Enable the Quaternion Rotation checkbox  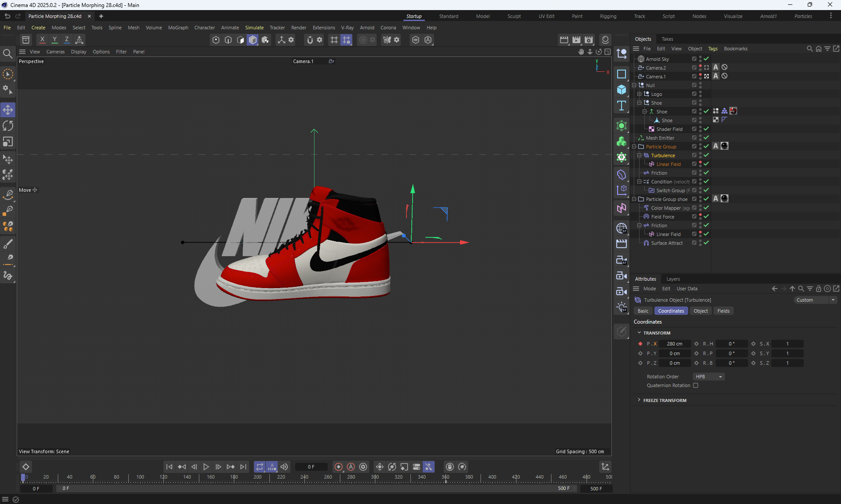[x=696, y=385]
